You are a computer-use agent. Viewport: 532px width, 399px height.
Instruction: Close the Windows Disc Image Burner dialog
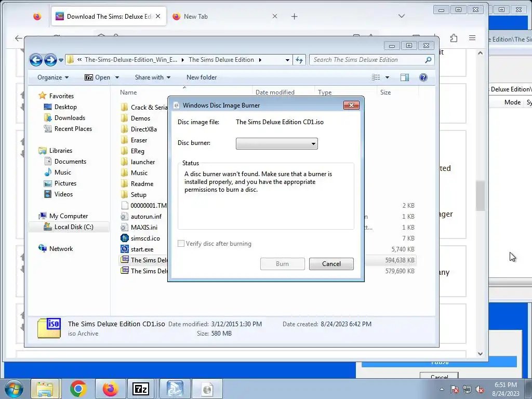(x=351, y=105)
